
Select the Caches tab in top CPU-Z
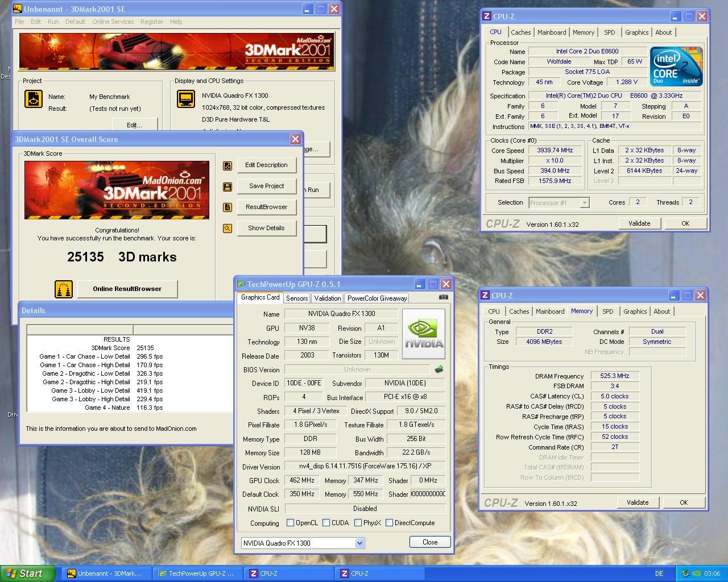(520, 32)
